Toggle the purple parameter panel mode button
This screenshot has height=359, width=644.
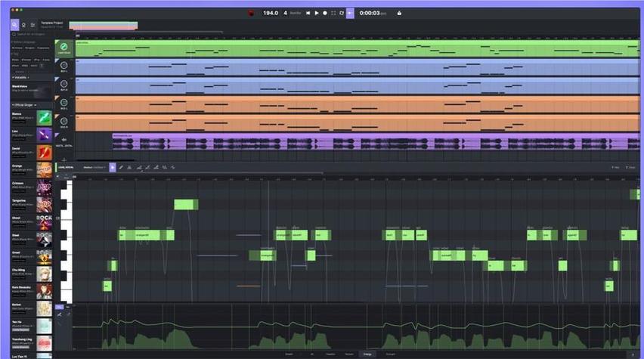tap(60, 307)
